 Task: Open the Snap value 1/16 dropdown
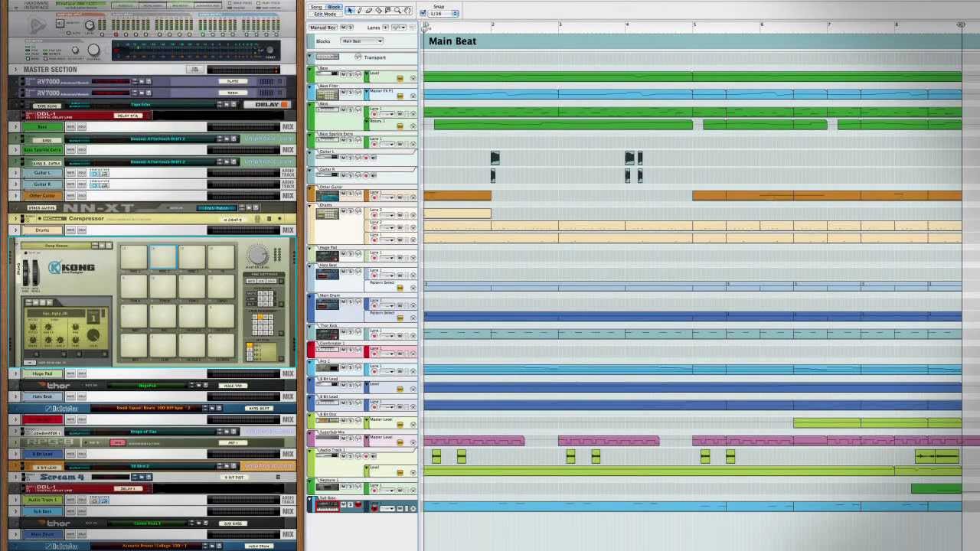[x=443, y=13]
